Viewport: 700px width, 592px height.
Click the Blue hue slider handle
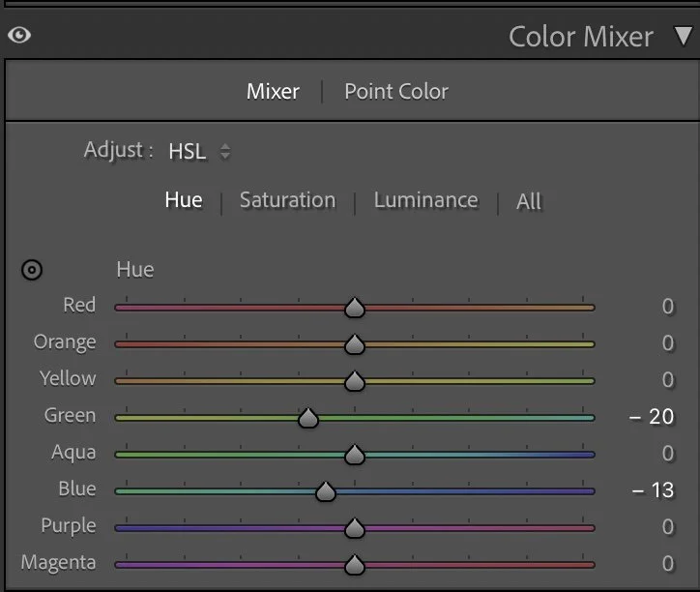(x=326, y=491)
